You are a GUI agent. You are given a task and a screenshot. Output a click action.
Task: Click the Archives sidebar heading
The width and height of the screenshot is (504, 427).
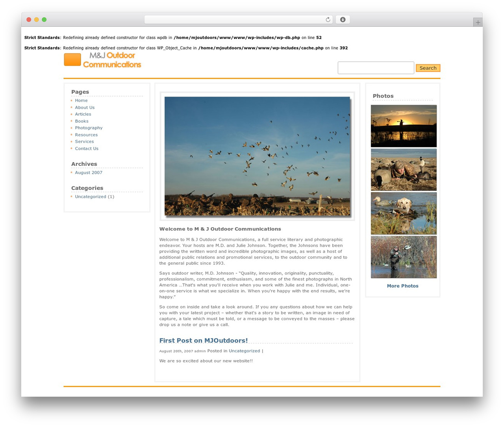84,164
